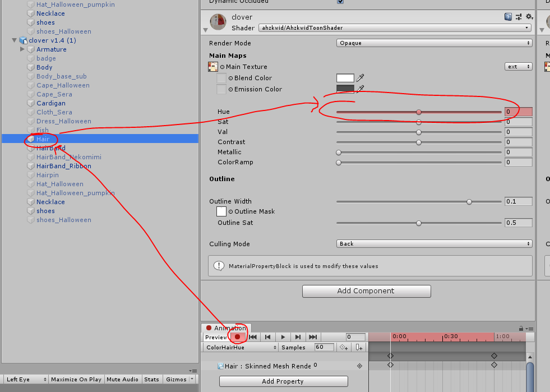
Task: Click the animation frame number field
Action: tap(355, 337)
